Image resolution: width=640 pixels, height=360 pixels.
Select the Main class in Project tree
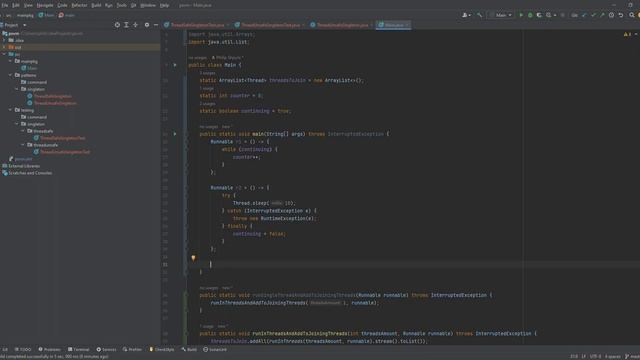click(x=29, y=68)
